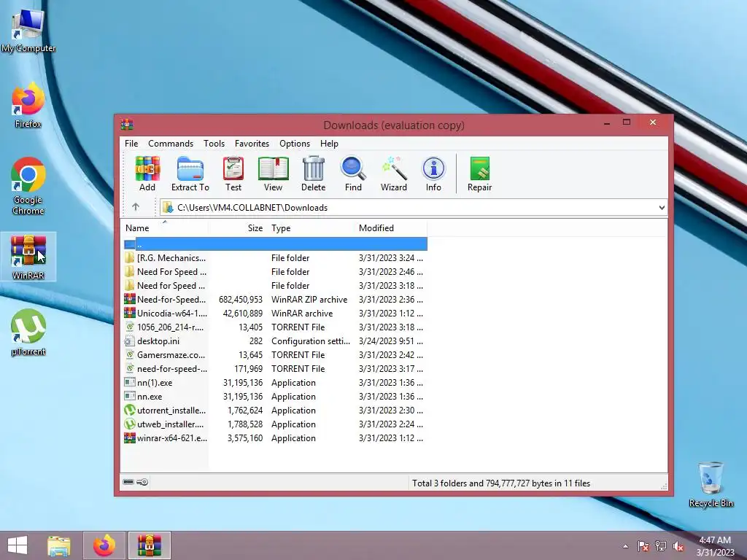
Task: Click the Find magnifier icon
Action: (x=353, y=174)
